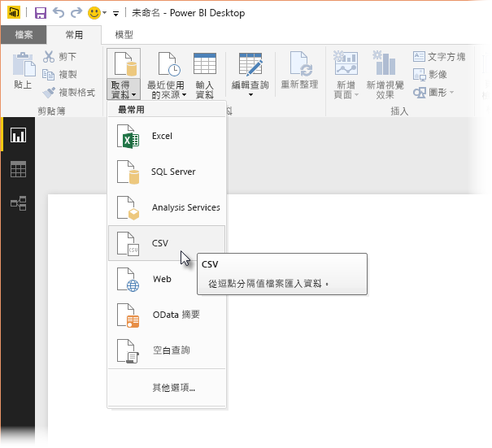Open Customize Quick Access Toolbar dropdown

(115, 14)
